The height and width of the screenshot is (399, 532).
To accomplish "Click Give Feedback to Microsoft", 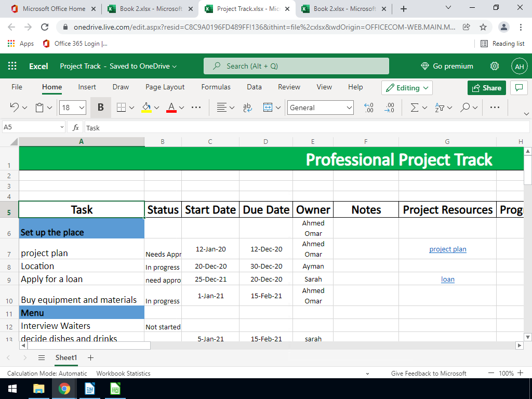I will point(429,373).
